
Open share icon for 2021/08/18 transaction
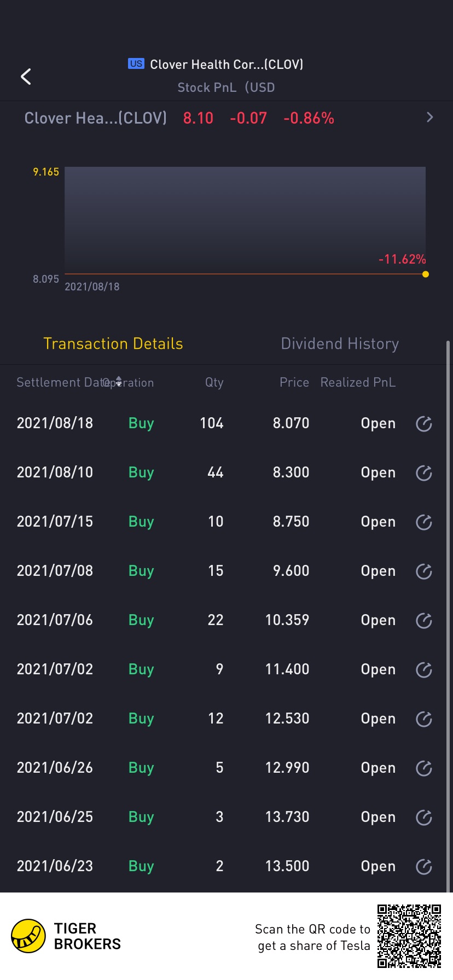tap(424, 424)
